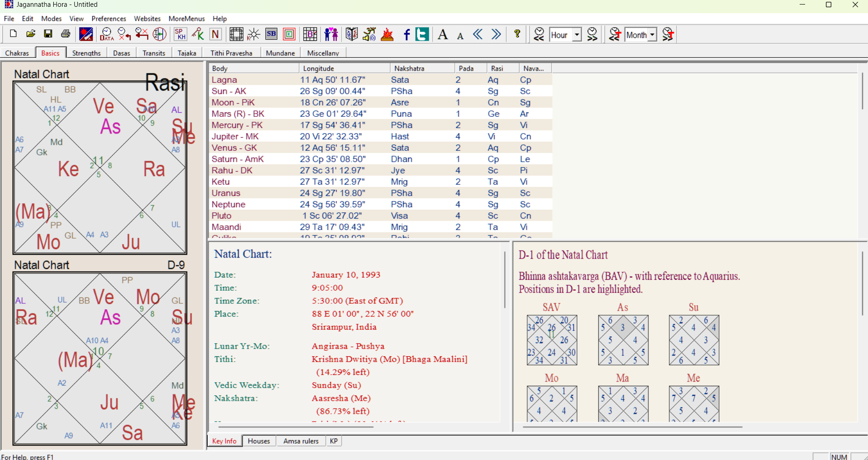Click the SAV ashtakavarga mini chart
Viewport: 868px width, 460px height.
pos(552,340)
